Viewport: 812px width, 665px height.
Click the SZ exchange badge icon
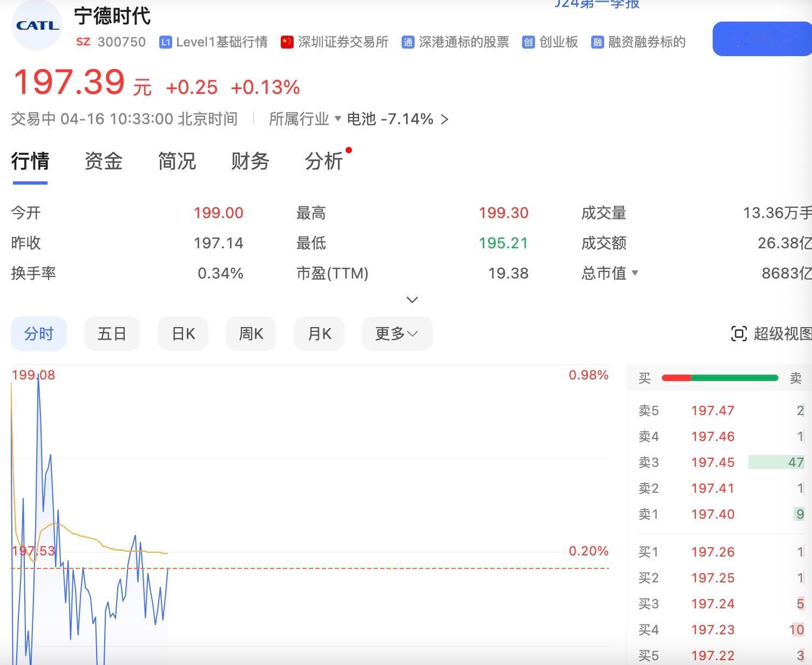coord(83,42)
